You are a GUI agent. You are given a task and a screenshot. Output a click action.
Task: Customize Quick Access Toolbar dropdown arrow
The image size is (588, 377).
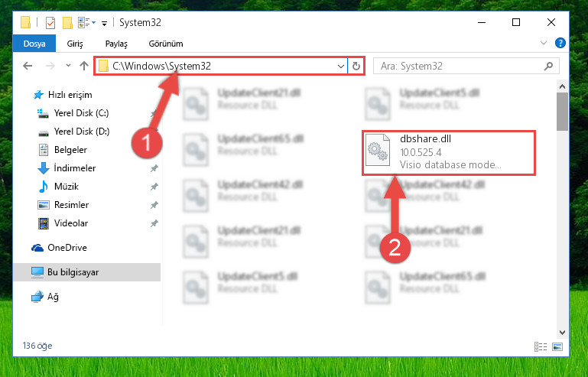[104, 23]
